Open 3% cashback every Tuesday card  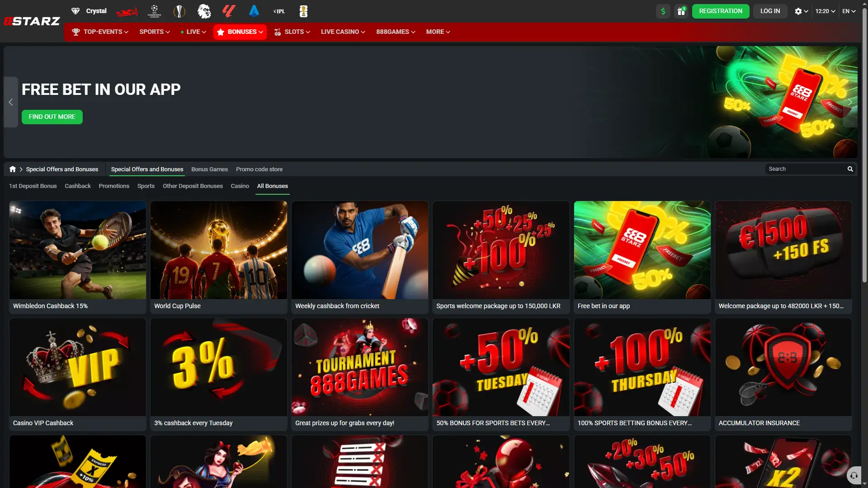pyautogui.click(x=219, y=375)
